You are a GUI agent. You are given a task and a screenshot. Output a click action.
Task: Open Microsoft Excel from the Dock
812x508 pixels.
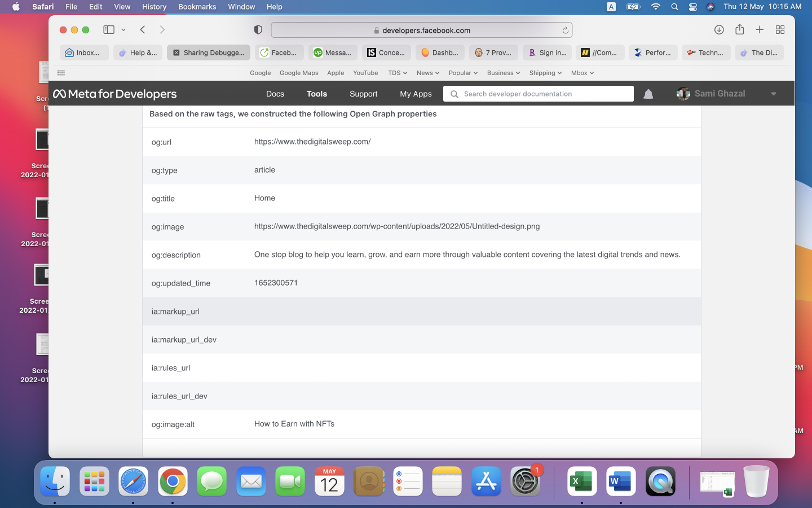coord(581,481)
